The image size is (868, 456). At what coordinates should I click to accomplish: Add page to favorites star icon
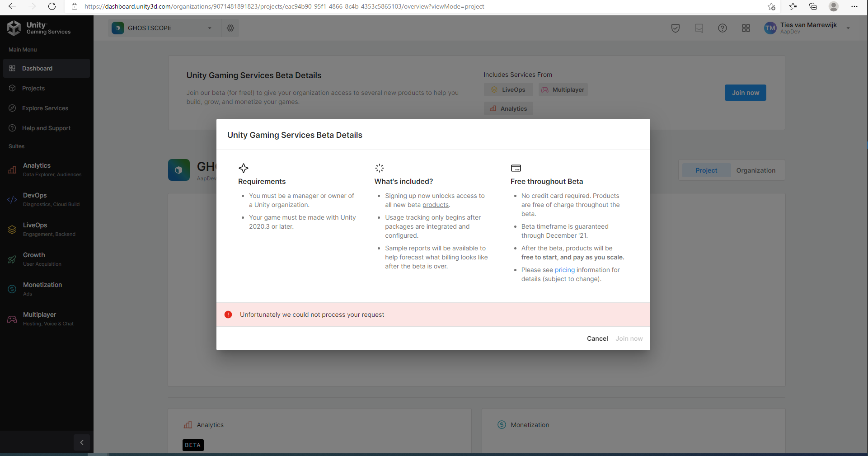tap(771, 6)
